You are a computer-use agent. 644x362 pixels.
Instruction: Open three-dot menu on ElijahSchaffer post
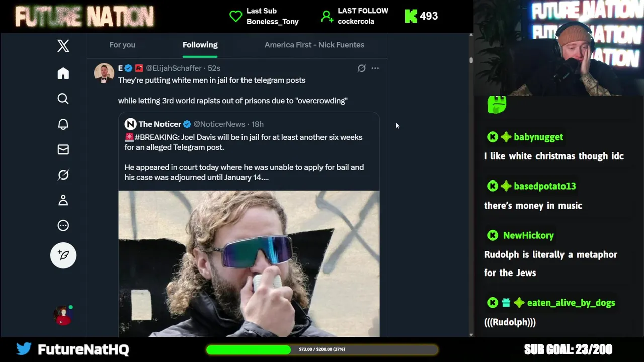tap(375, 68)
